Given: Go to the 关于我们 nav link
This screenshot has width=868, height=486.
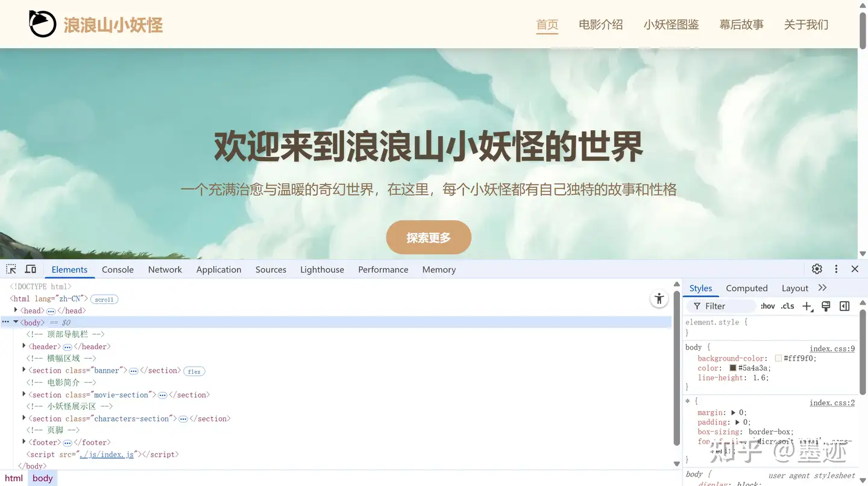Looking at the screenshot, I should [x=806, y=25].
